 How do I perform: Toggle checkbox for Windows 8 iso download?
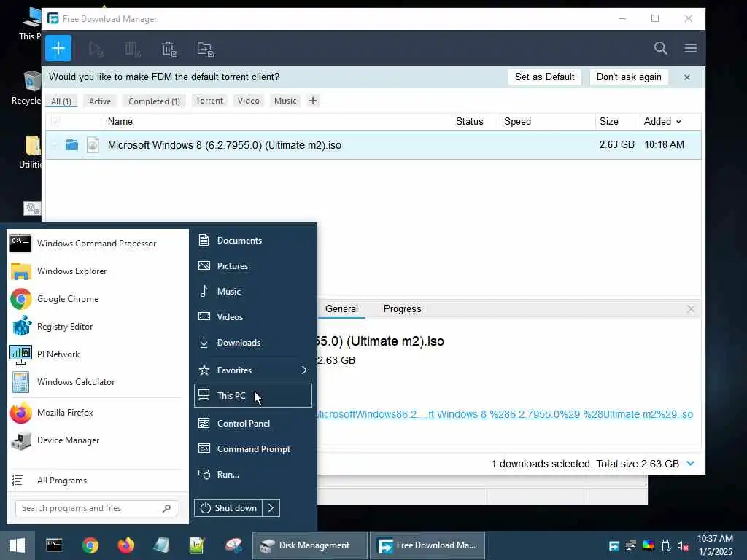pos(55,145)
